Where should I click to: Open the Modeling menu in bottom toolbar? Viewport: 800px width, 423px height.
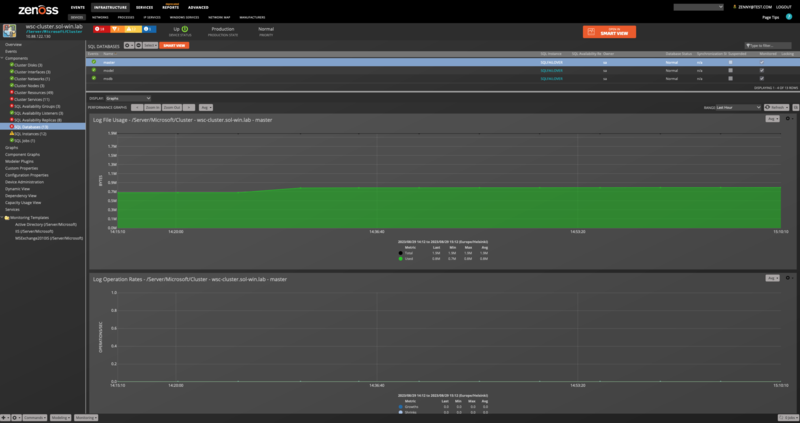point(61,417)
